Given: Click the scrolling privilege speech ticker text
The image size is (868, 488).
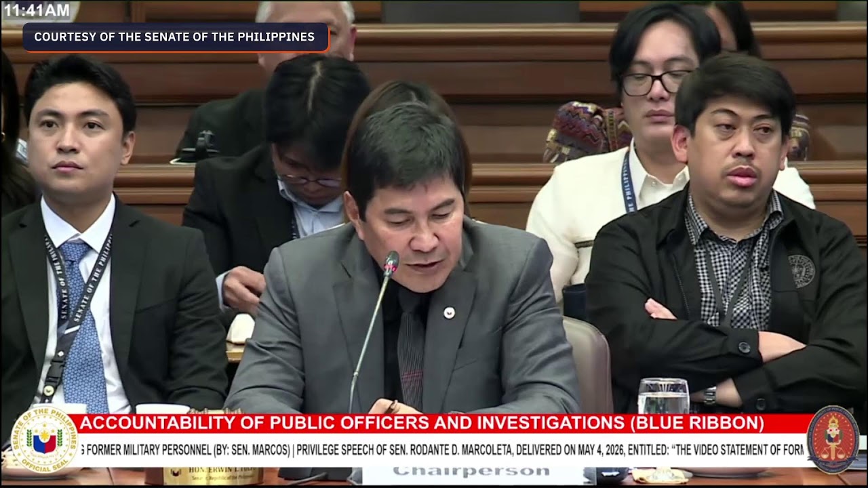Looking at the screenshot, I should click(x=441, y=449).
